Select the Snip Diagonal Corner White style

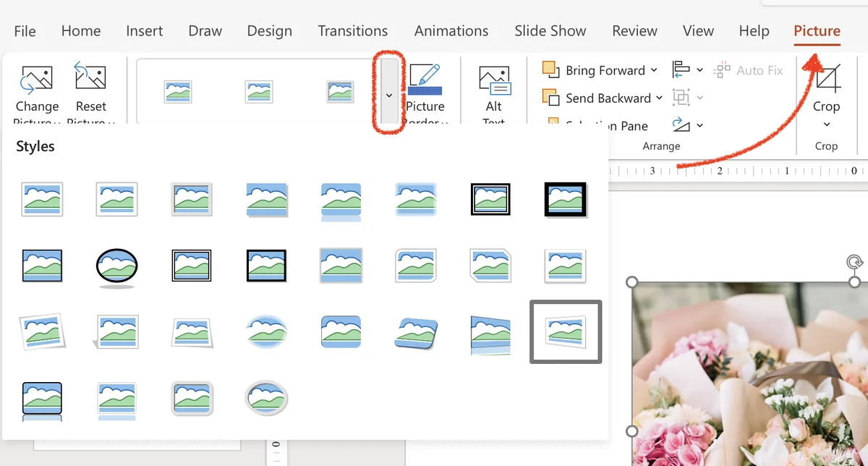pos(490,266)
